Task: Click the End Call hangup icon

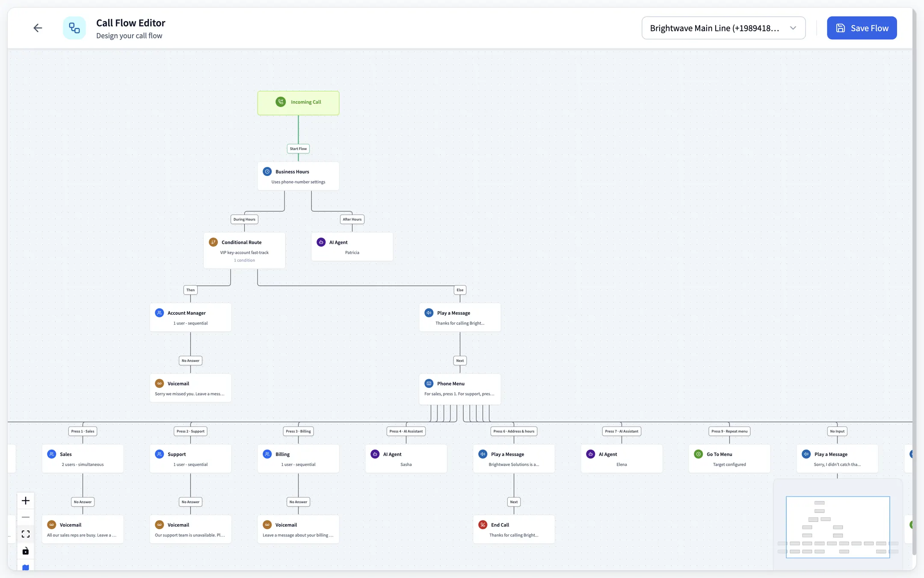Action: 483,525
